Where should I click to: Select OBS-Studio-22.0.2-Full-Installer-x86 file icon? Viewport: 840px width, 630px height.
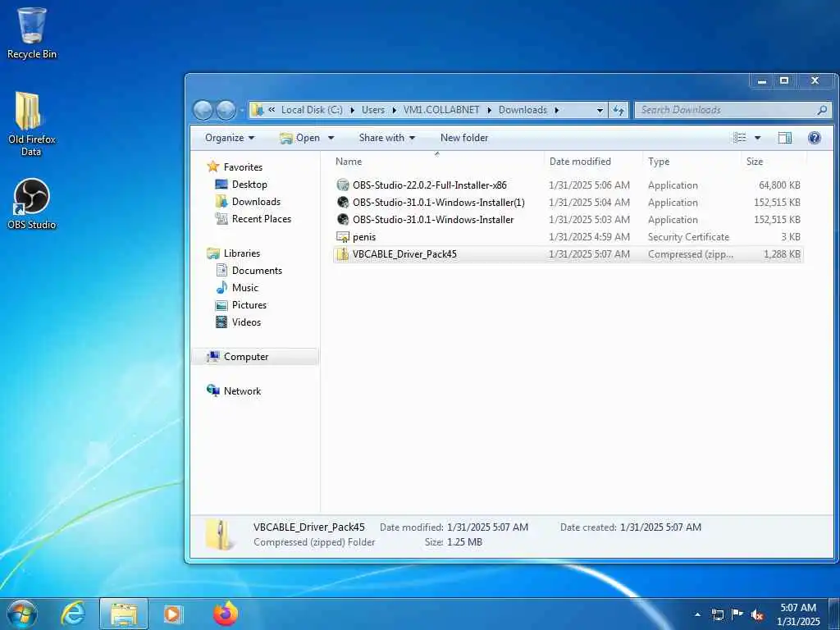[343, 185]
